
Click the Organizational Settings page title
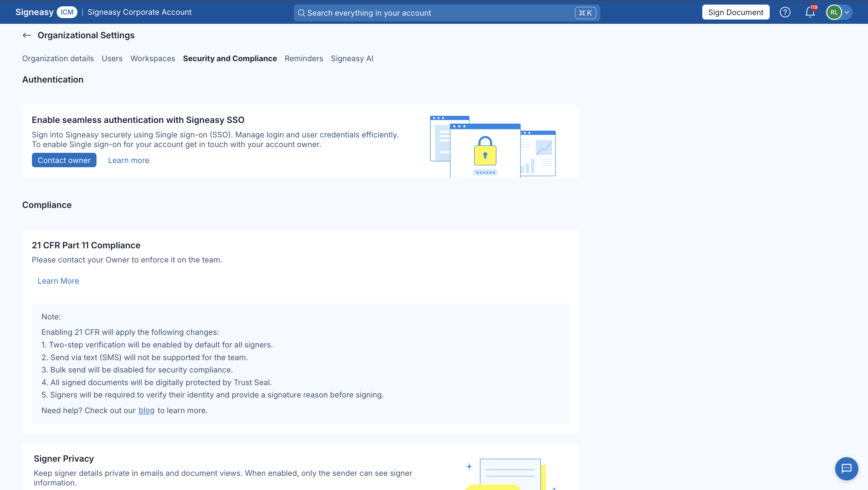(86, 35)
